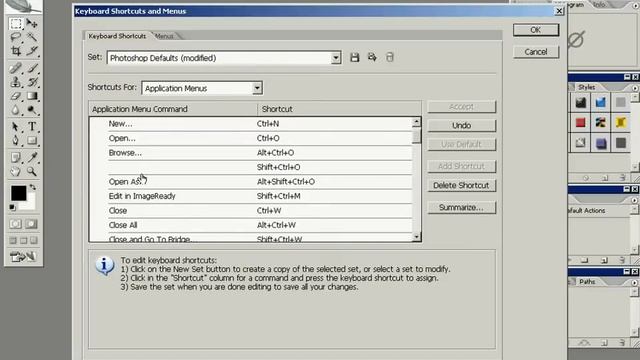Click the Close All command row
Image resolution: width=640 pixels, height=360 pixels.
pyautogui.click(x=260, y=225)
